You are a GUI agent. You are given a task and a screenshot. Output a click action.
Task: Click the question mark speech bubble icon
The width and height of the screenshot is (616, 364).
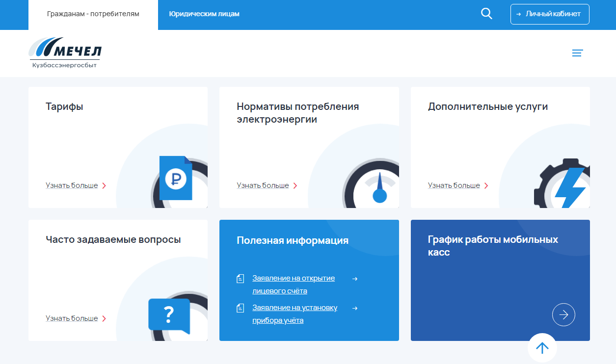pos(168,314)
